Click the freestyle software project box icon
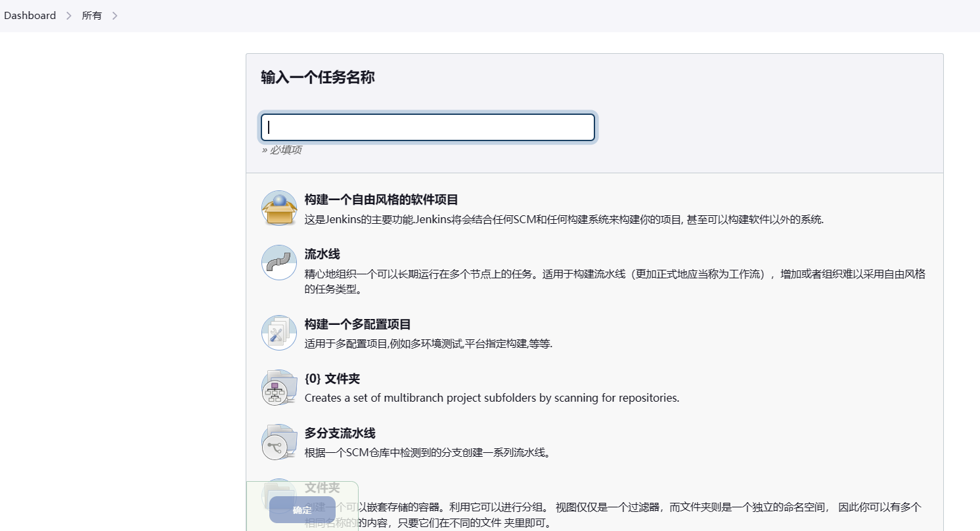 [x=279, y=208]
